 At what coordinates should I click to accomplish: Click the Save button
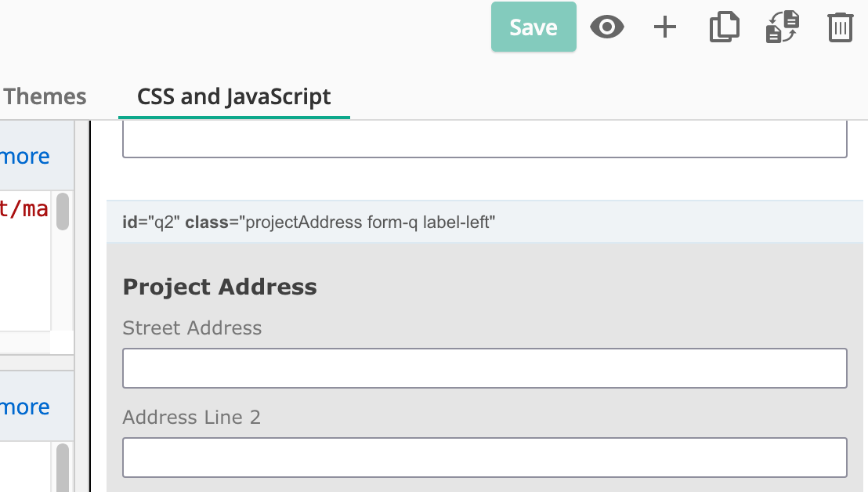(533, 27)
